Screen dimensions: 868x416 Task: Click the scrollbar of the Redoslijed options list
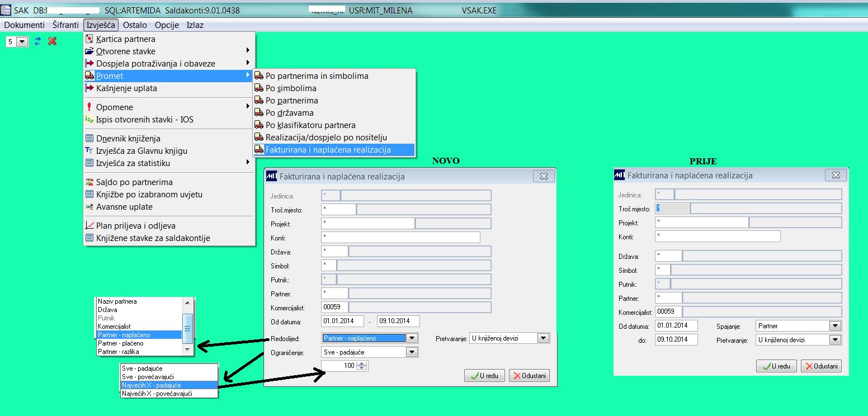pyautogui.click(x=188, y=327)
